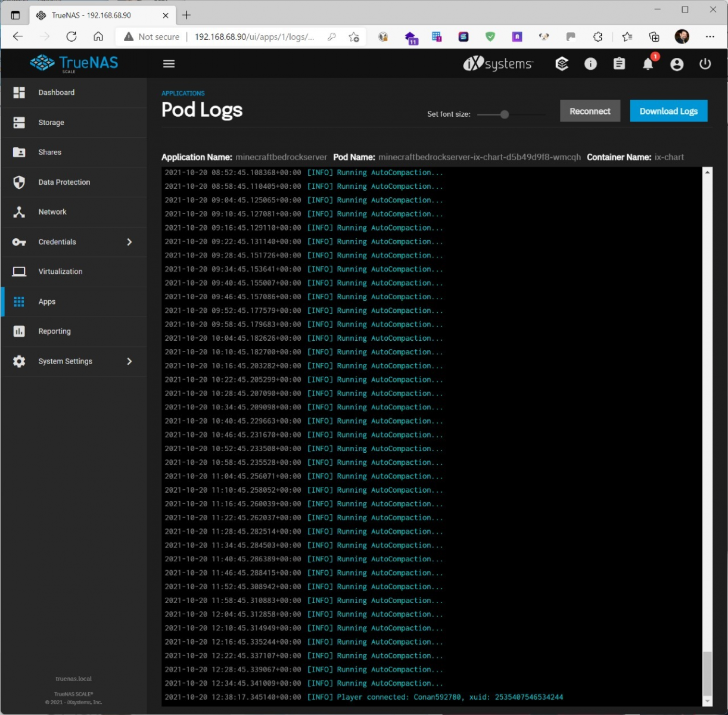Screen dimensions: 728x715
Task: Open Reporting in the sidebar
Action: coord(74,331)
